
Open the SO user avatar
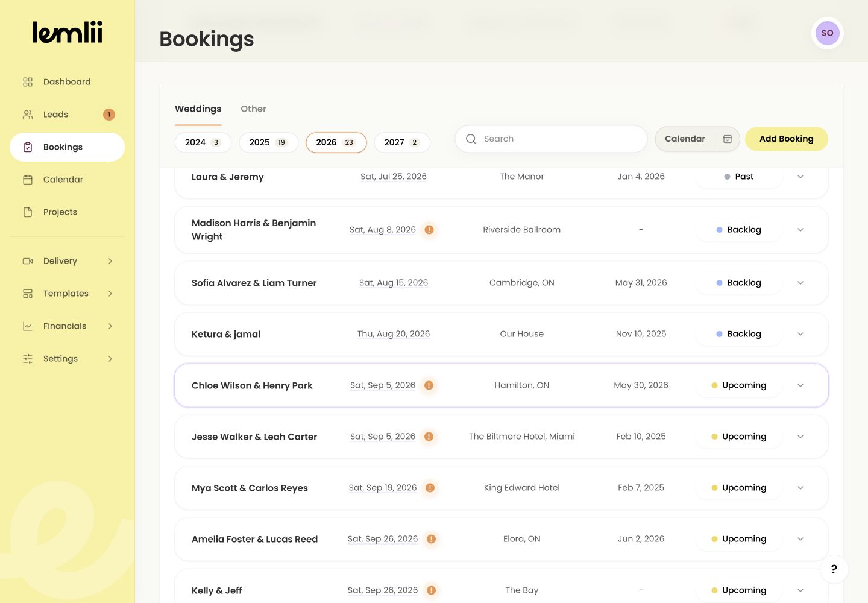coord(827,33)
